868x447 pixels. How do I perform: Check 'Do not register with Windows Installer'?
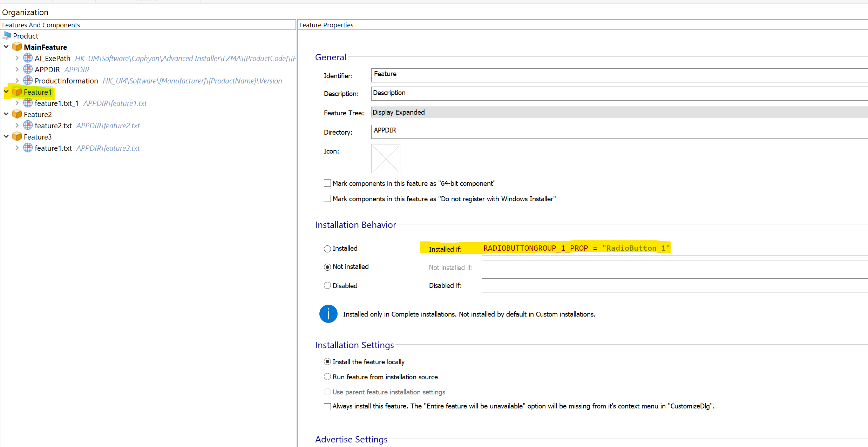pyautogui.click(x=327, y=198)
